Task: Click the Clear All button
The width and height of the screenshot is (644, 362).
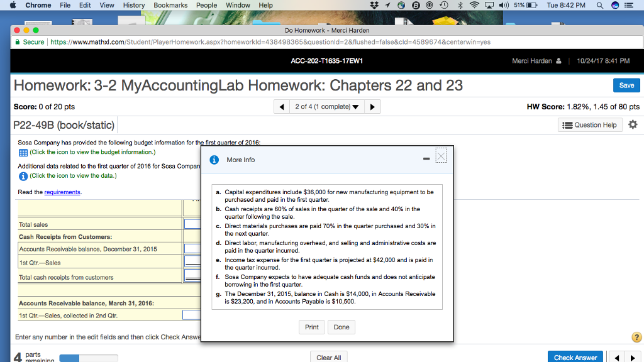Action: [328, 357]
